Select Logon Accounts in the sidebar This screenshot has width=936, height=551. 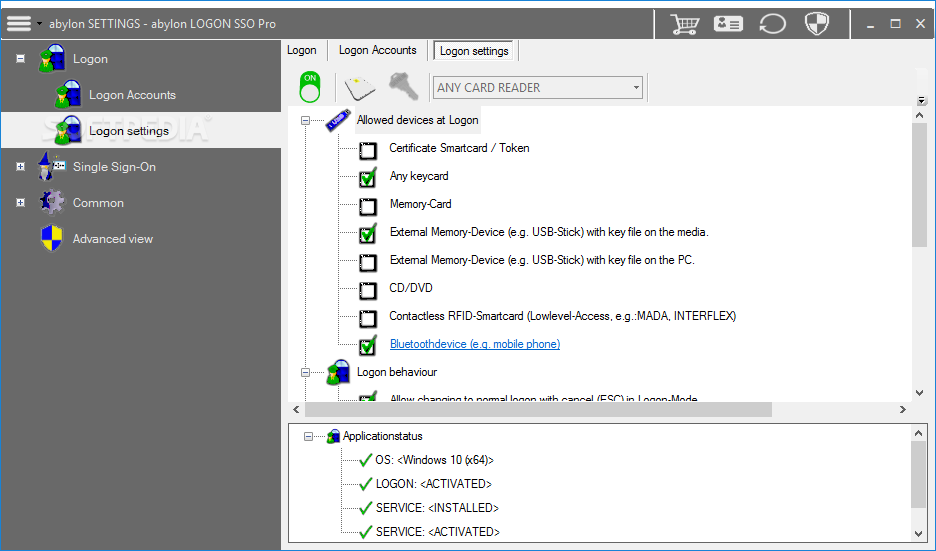tap(133, 95)
